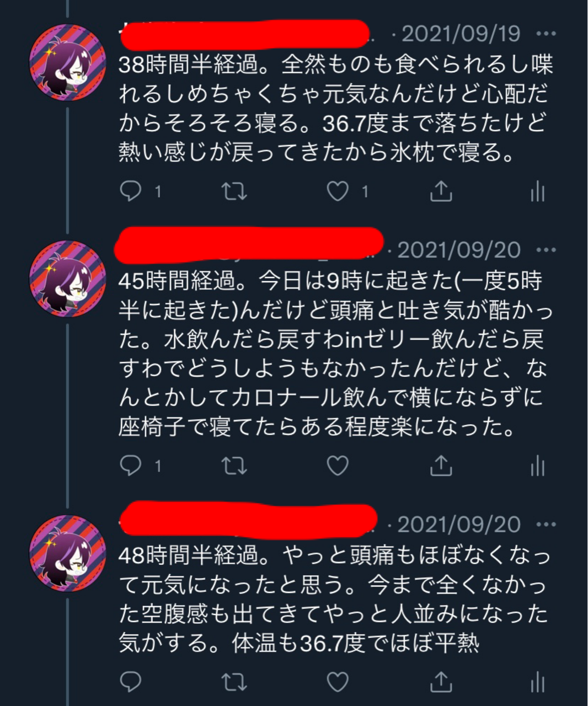The height and width of the screenshot is (706, 588).
Task: View analytics for the 45時間経過 tweet
Action: 537,466
